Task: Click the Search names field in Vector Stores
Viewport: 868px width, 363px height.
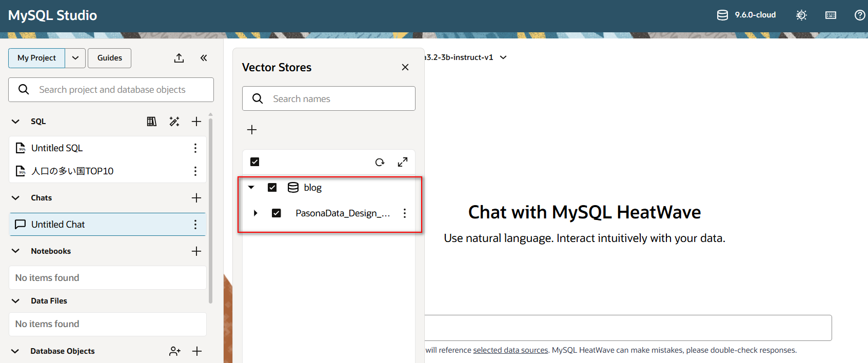Action: pos(339,98)
